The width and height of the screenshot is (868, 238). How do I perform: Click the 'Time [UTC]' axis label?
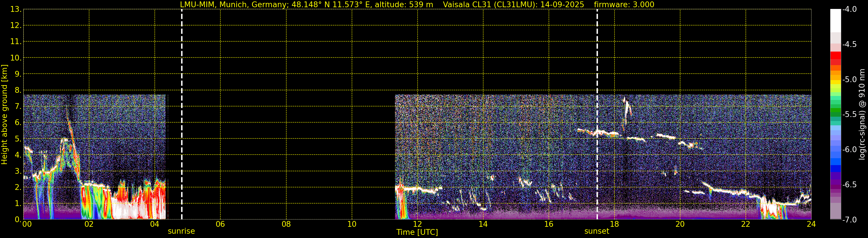417,232
